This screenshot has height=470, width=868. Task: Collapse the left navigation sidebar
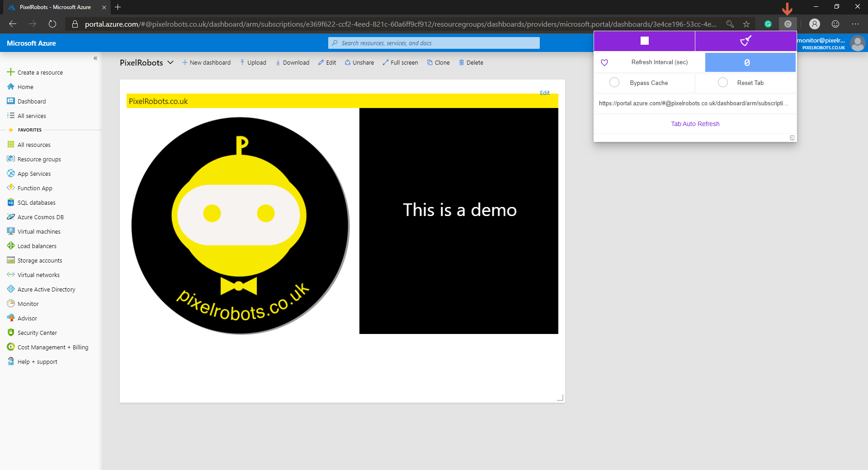pos(95,58)
